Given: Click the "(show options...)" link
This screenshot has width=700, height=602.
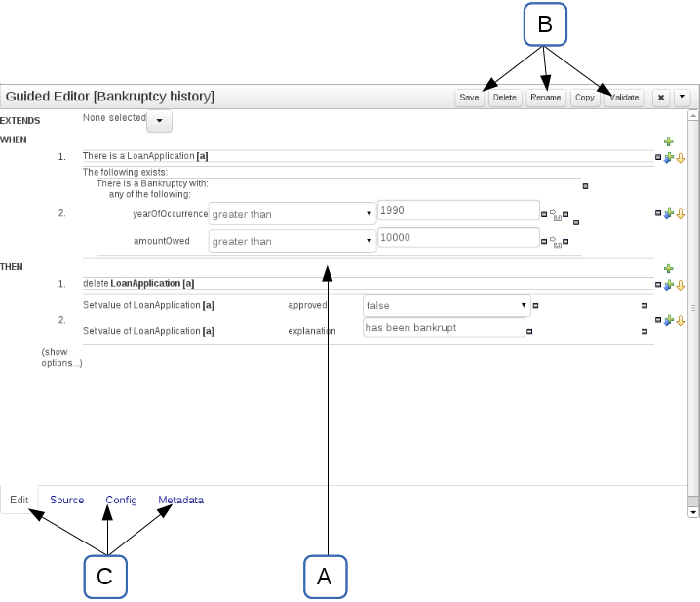Looking at the screenshot, I should [x=61, y=356].
